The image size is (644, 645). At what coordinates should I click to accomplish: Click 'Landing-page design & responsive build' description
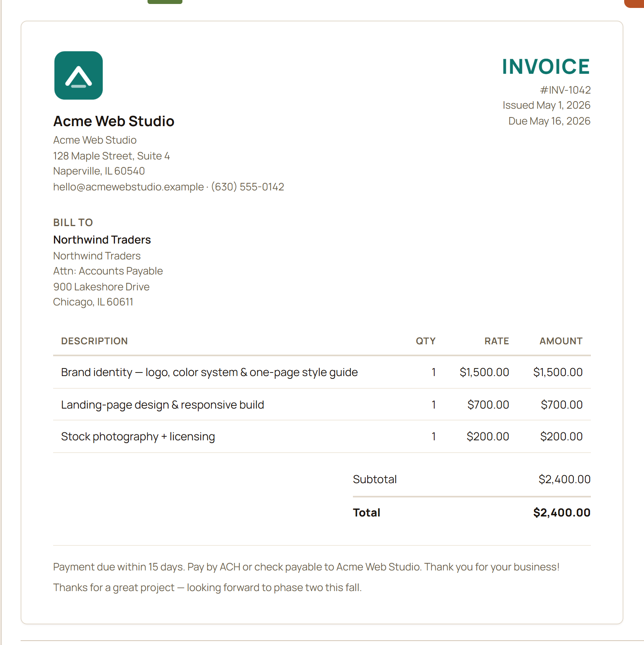click(163, 405)
